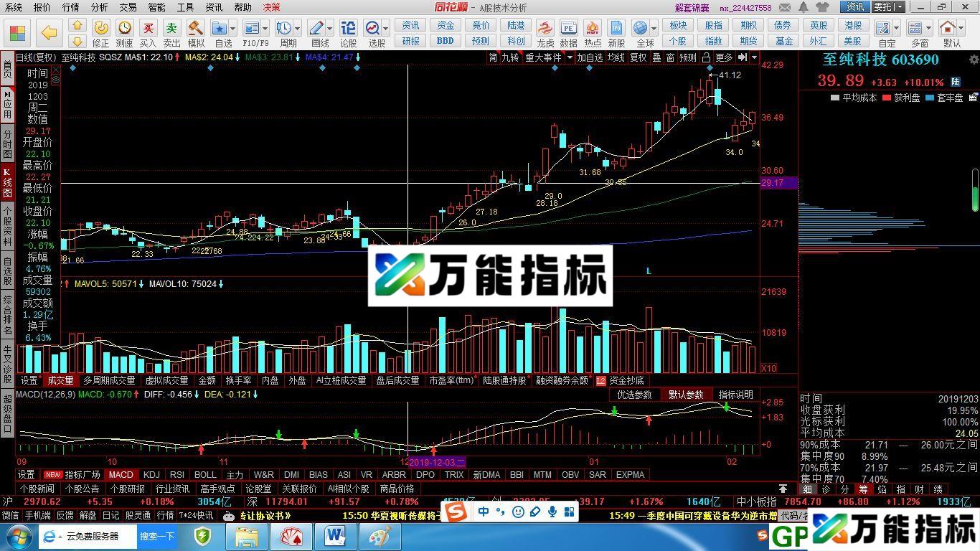The width and height of the screenshot is (980, 551).
Task: Toggle the 均线 moving average display
Action: (615, 57)
